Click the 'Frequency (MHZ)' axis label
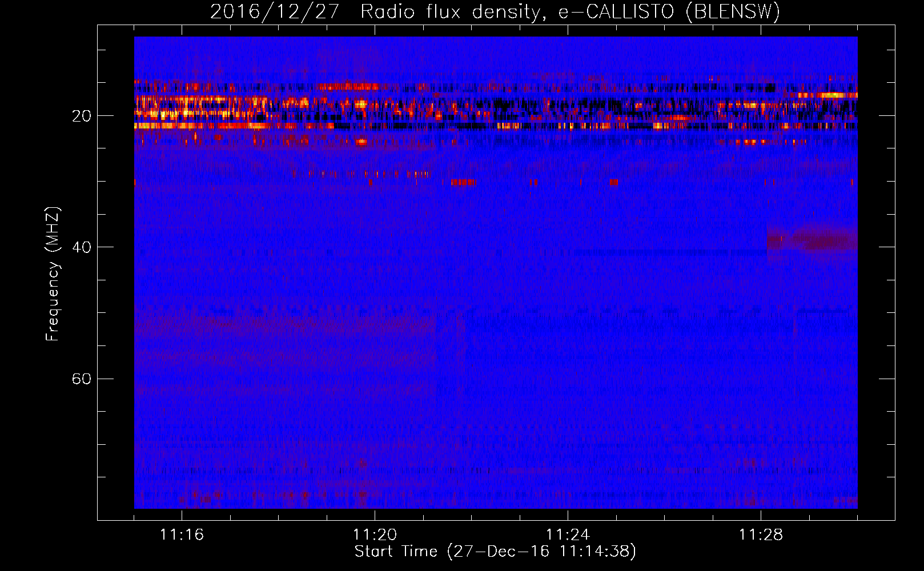Viewport: 924px width, 571px height. (x=52, y=274)
